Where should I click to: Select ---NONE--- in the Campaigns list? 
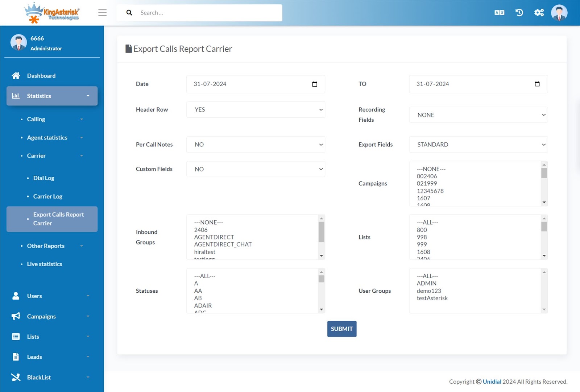pos(431,169)
